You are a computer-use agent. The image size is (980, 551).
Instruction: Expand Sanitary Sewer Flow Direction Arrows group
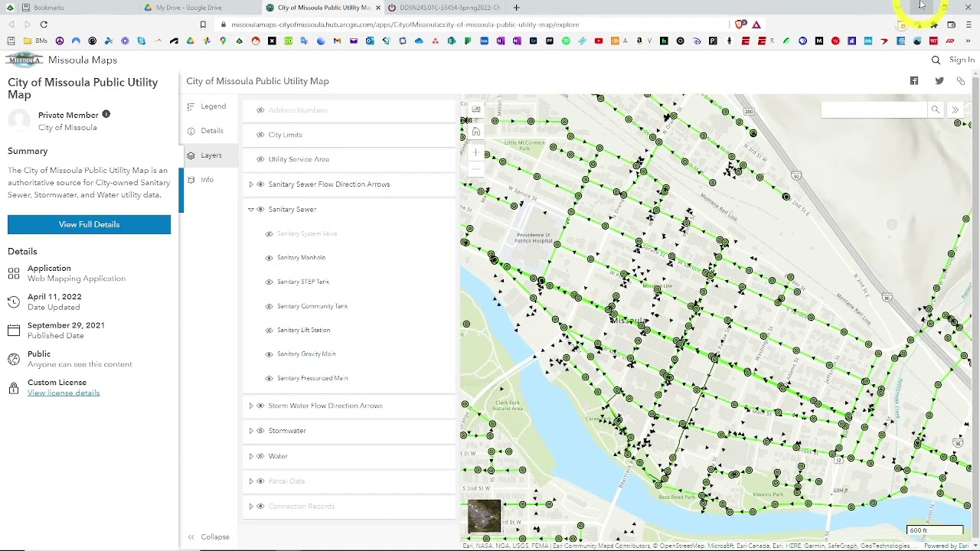tap(250, 184)
